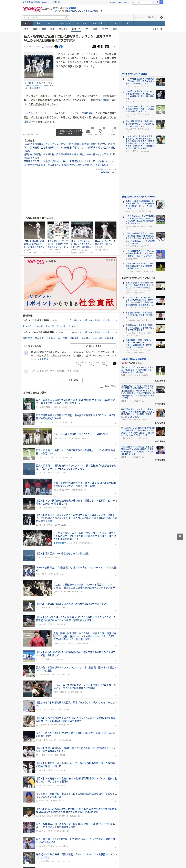Image resolution: width=186 pixels, height=868 pixels.
Task: Play the video thumbnail with 1:01 duration
Action: tap(160, 286)
